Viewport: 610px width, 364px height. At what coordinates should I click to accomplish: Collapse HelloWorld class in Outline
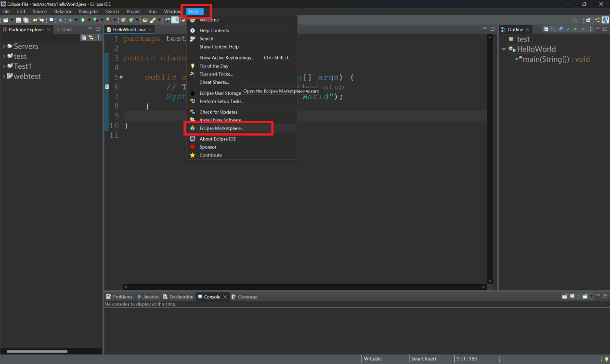(504, 49)
